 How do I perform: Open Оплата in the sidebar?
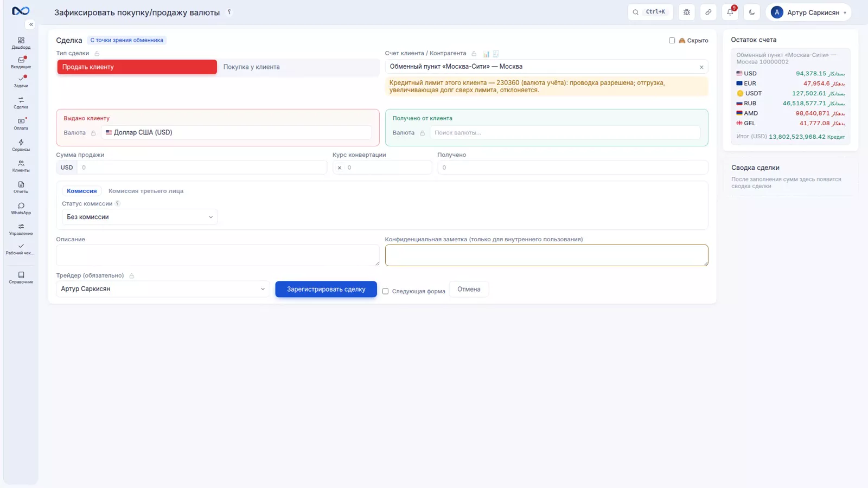click(21, 124)
